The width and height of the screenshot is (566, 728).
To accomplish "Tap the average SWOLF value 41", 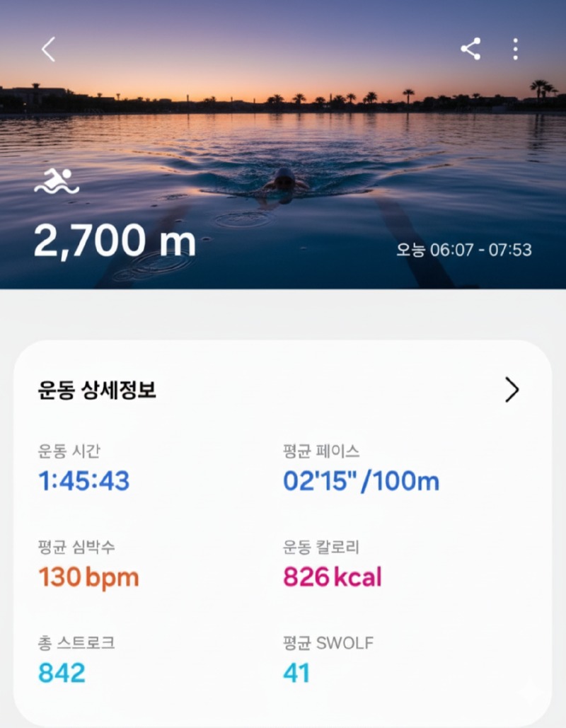I will pyautogui.click(x=296, y=673).
